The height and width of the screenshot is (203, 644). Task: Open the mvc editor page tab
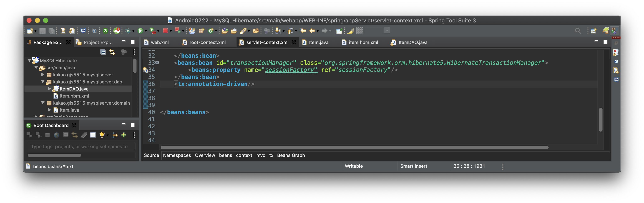(261, 155)
